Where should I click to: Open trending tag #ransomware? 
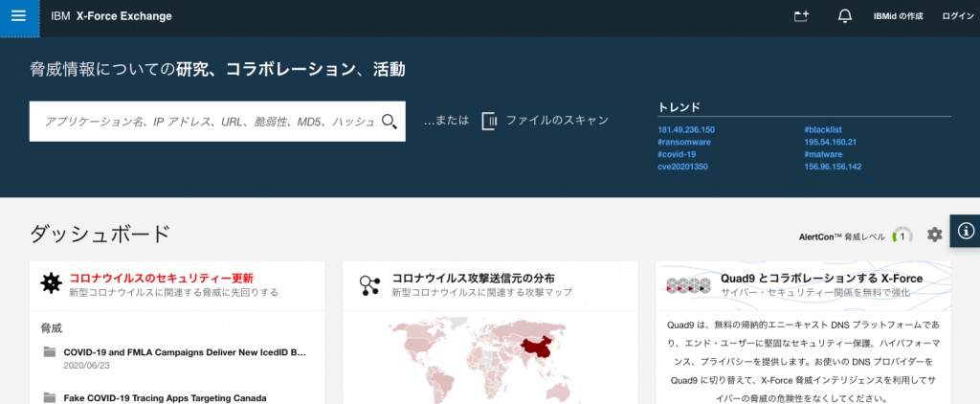click(x=683, y=142)
